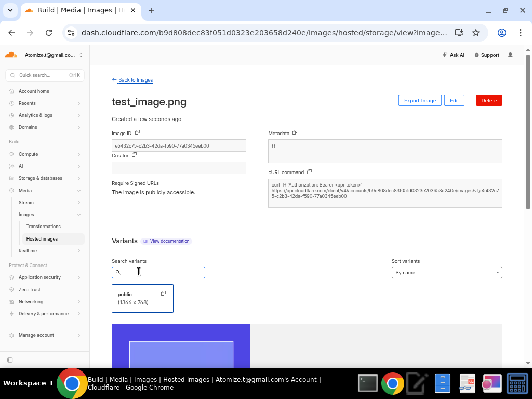Viewport: 532px width, 399px height.
Task: Select Hosted images in sidebar
Action: pos(42,238)
